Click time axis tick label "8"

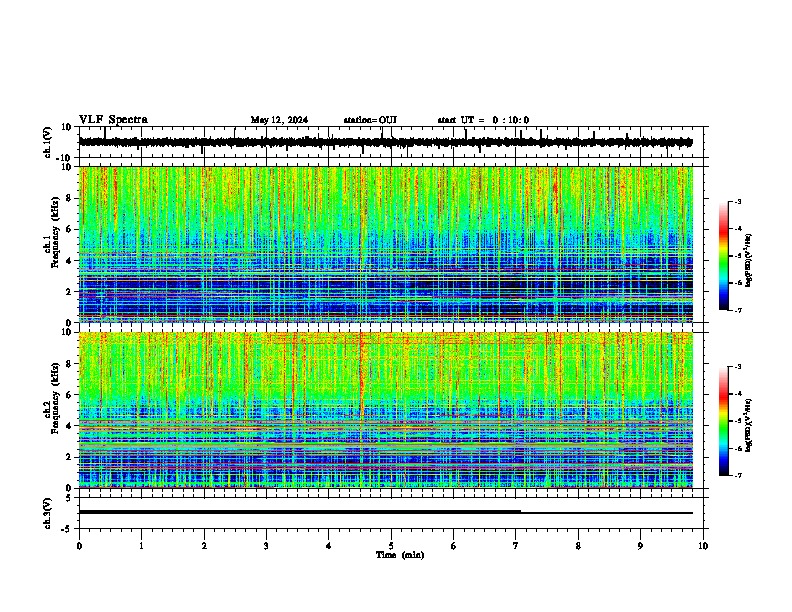(x=578, y=546)
